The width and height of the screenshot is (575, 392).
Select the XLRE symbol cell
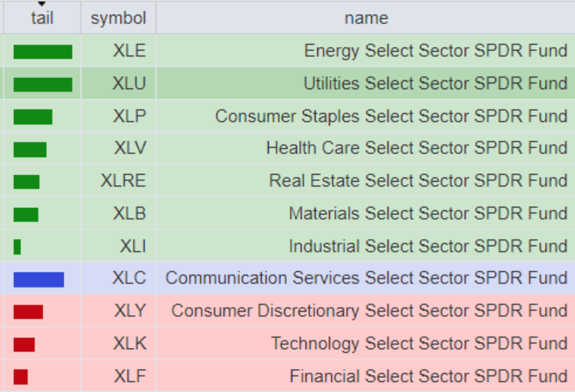[x=123, y=181]
